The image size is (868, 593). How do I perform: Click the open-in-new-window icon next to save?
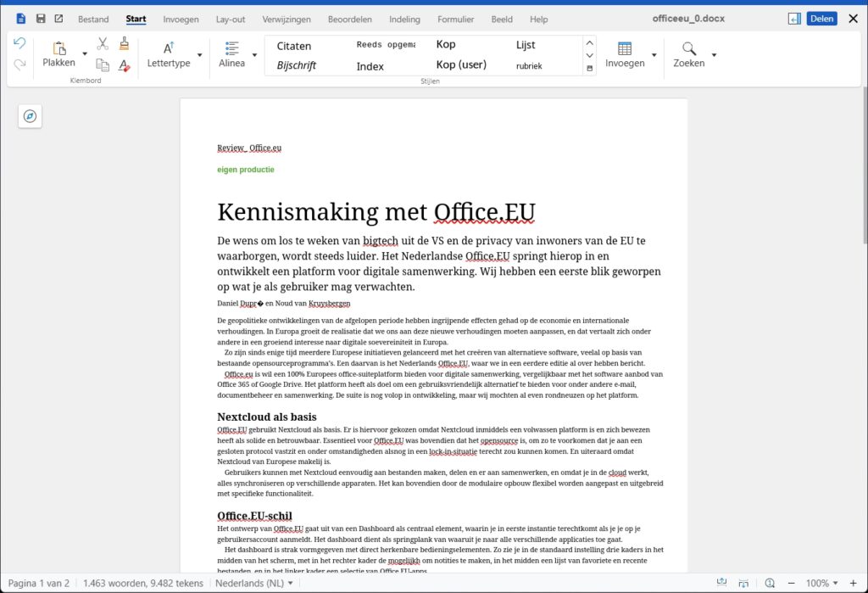click(58, 19)
